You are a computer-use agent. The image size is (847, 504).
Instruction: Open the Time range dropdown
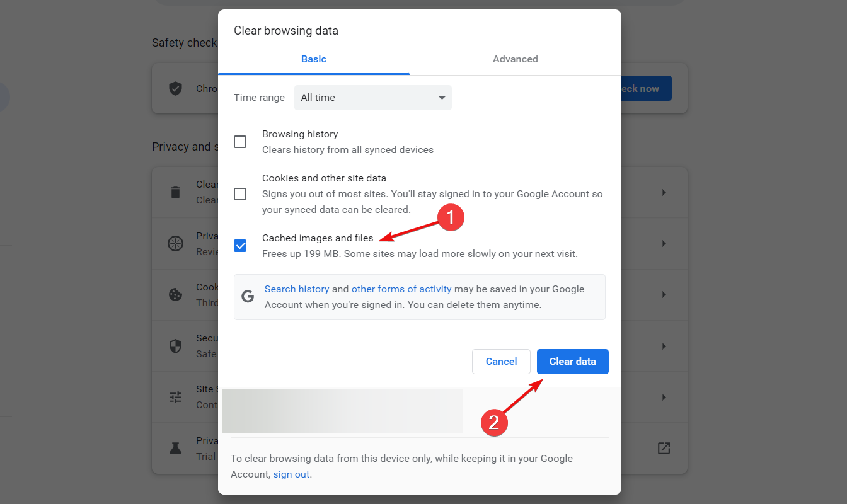click(x=373, y=98)
